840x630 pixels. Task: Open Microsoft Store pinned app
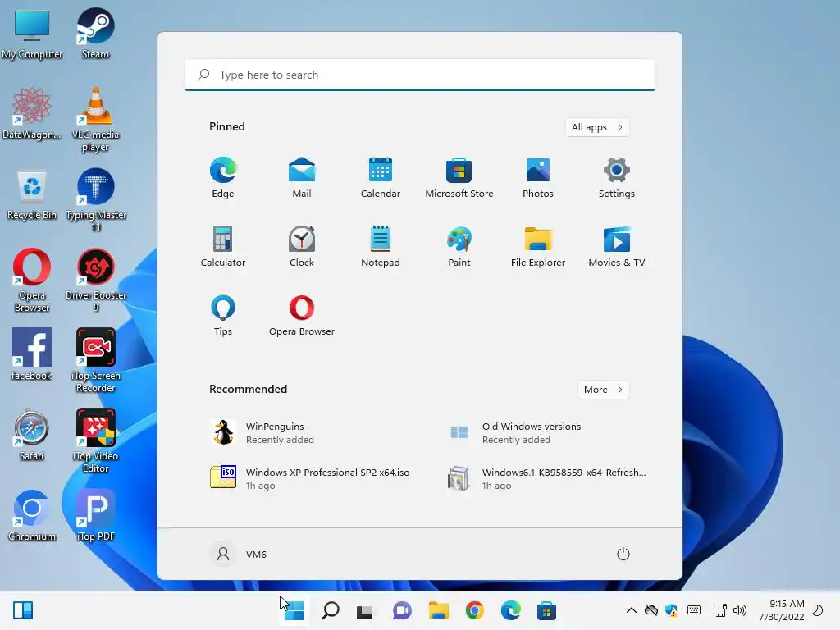click(x=459, y=177)
